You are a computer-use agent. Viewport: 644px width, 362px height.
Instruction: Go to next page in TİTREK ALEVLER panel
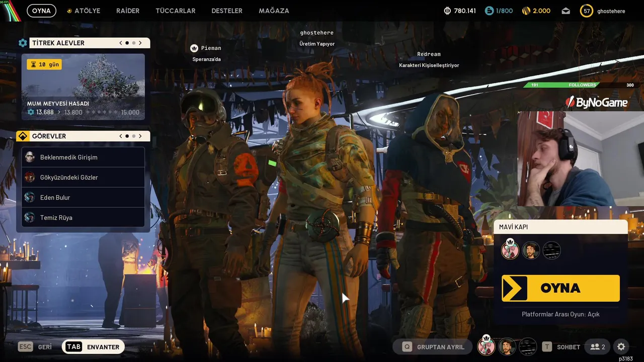coord(140,43)
